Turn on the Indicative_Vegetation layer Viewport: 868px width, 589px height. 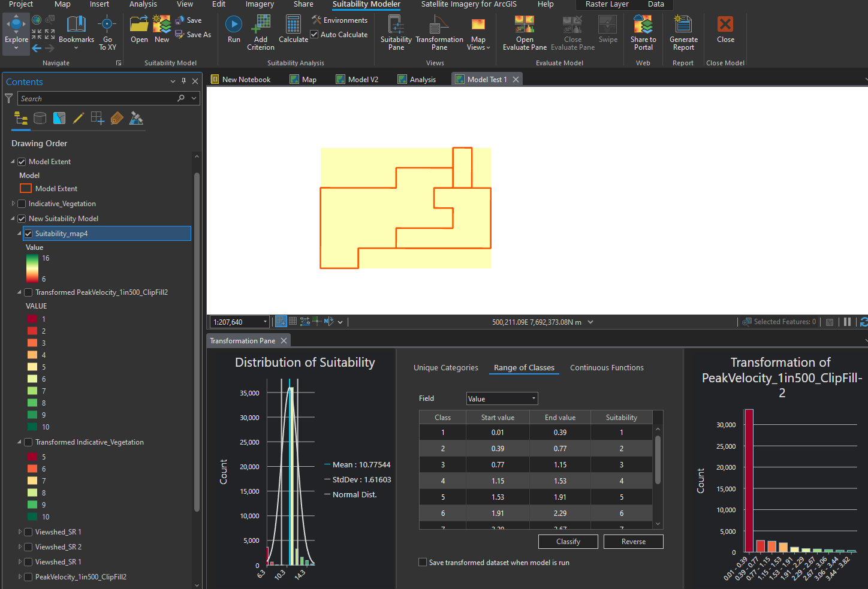click(x=22, y=204)
